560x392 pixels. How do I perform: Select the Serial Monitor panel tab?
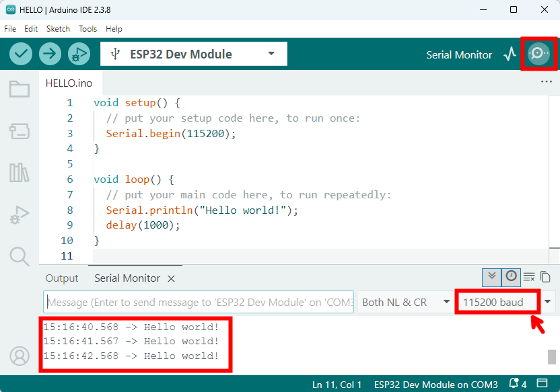(x=127, y=278)
